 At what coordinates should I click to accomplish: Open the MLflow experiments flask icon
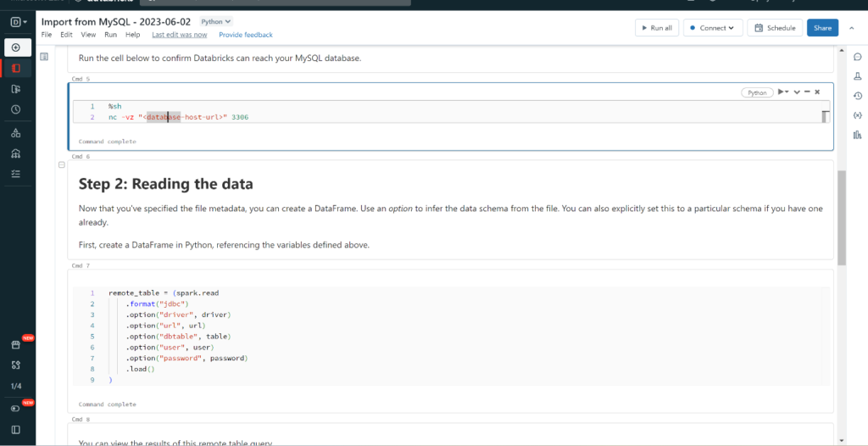click(858, 76)
